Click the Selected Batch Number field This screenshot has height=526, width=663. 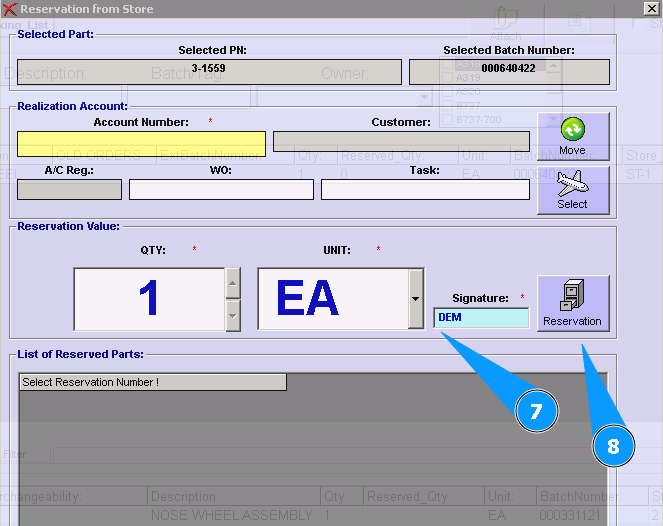509,71
